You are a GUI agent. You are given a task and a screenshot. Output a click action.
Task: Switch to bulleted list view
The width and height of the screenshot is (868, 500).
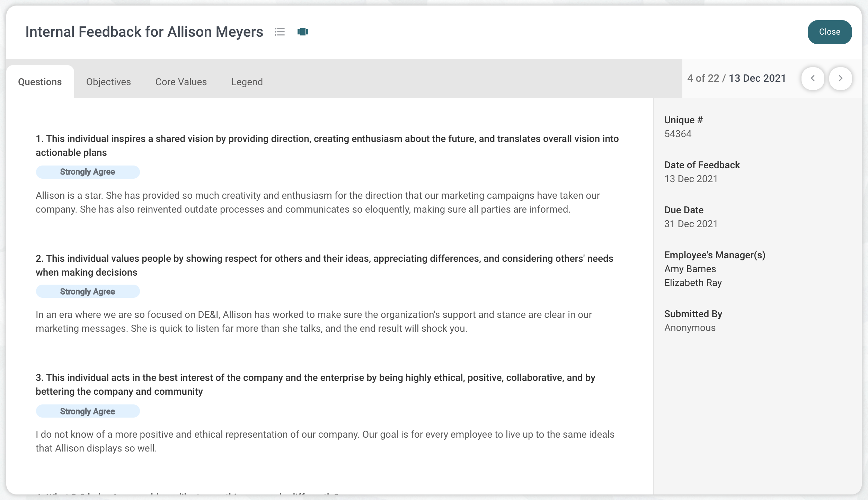click(280, 32)
